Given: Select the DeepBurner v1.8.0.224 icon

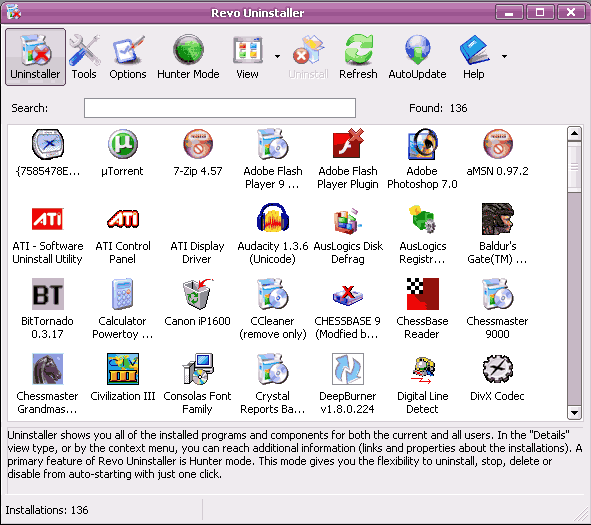Looking at the screenshot, I should click(x=348, y=369).
